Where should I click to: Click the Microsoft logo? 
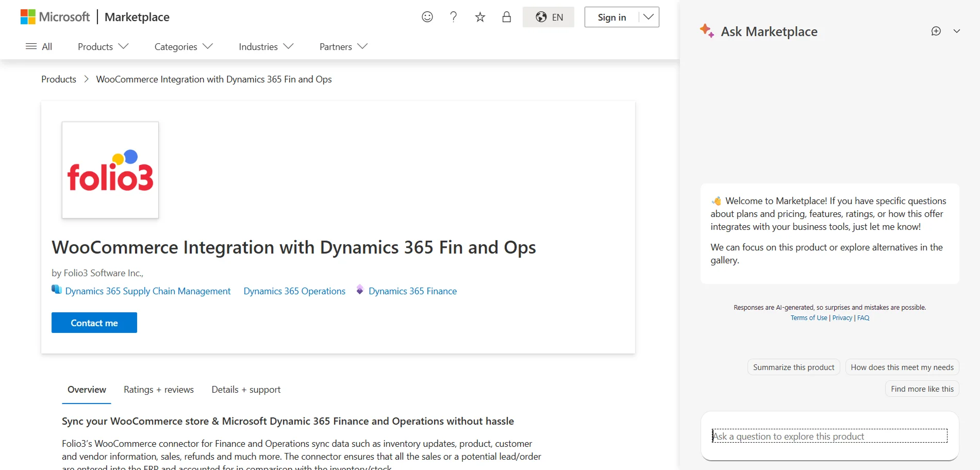click(55, 17)
